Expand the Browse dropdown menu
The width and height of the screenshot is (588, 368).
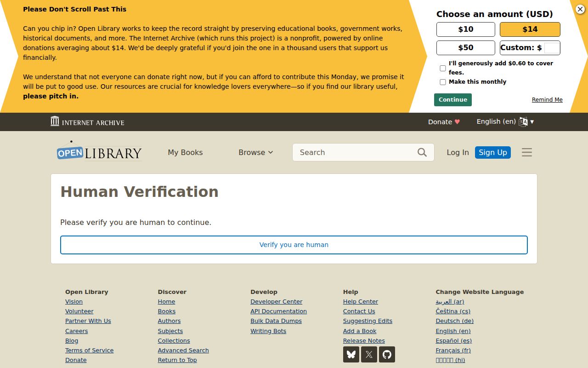255,152
